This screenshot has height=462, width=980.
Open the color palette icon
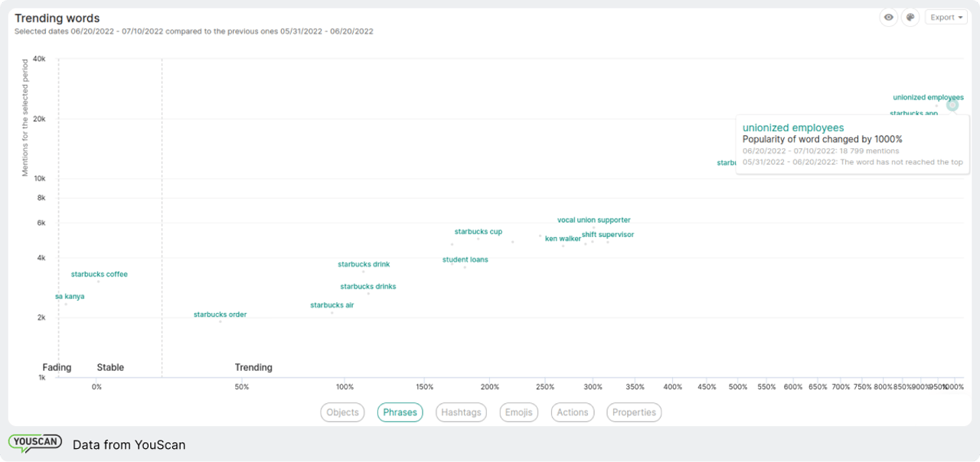(910, 18)
